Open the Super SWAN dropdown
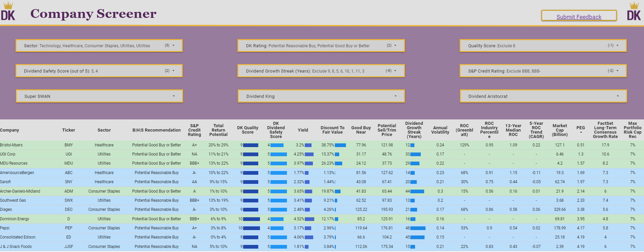This screenshot has height=252, width=644. point(99,96)
